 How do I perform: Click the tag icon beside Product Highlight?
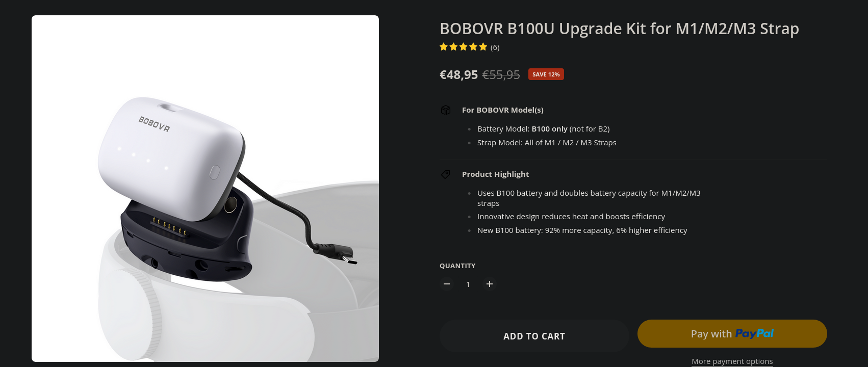[446, 174]
